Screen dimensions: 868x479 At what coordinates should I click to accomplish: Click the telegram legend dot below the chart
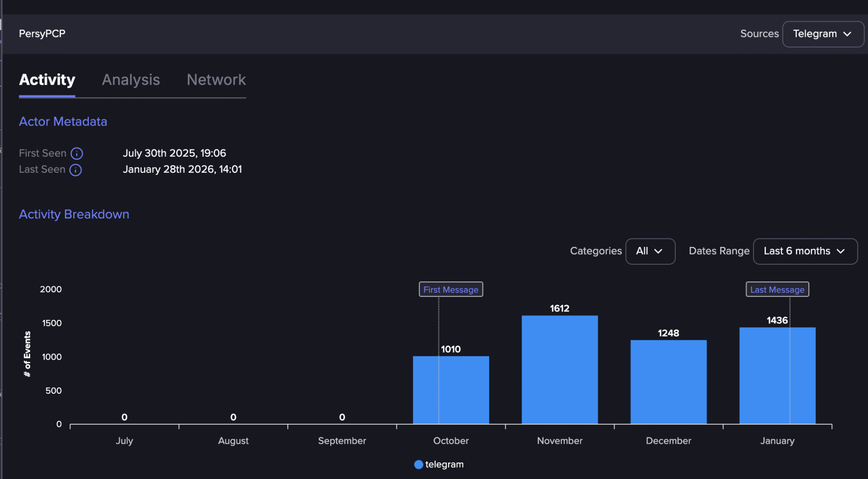(418, 464)
